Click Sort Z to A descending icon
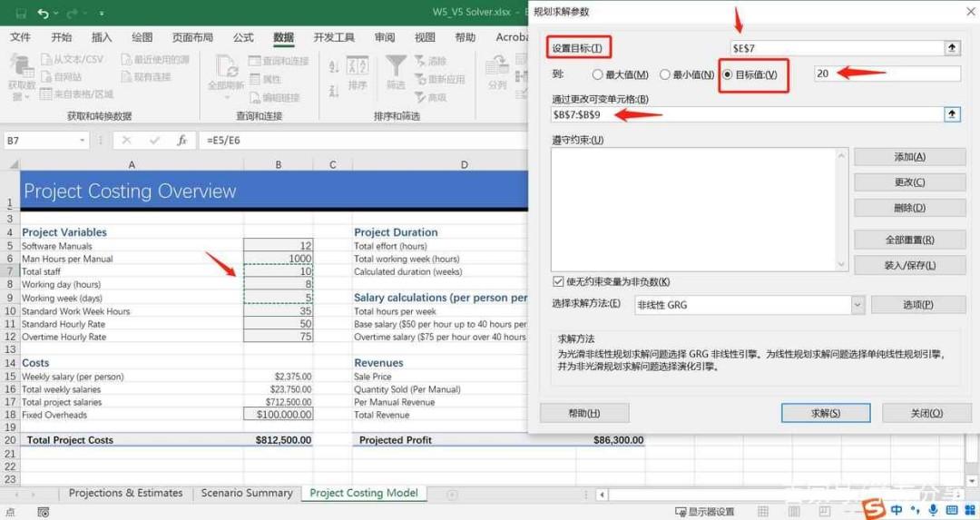 (x=334, y=91)
